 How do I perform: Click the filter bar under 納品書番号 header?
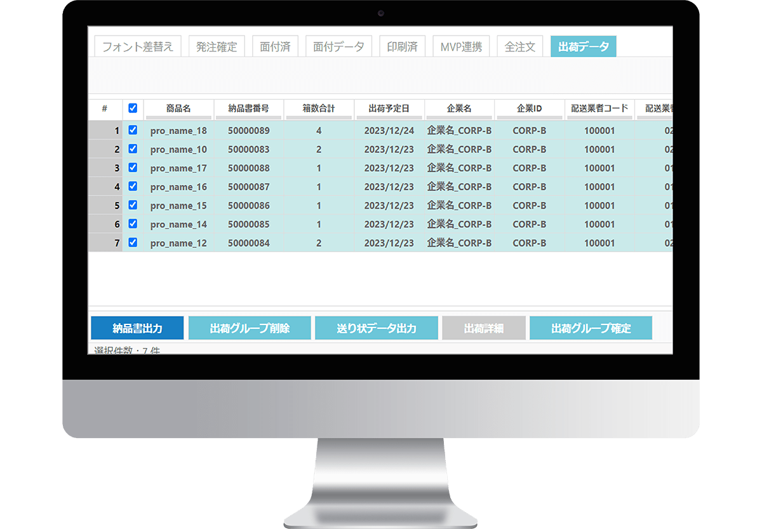pyautogui.click(x=248, y=117)
